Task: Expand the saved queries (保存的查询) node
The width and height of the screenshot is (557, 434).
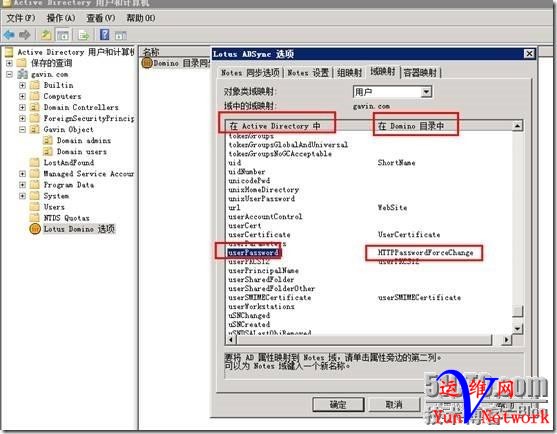Action: [9, 63]
